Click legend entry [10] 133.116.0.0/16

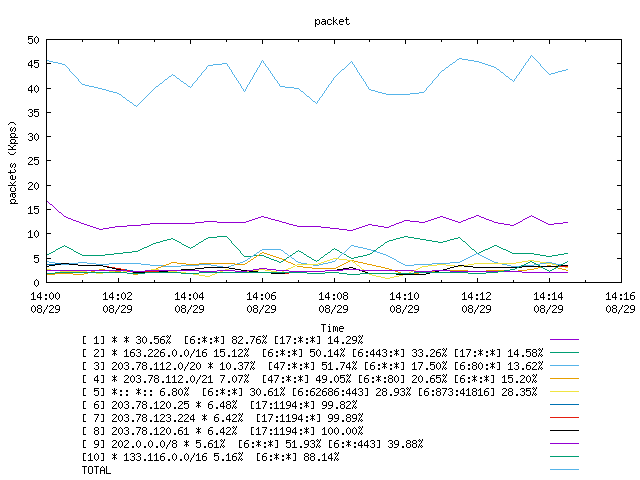pos(211,457)
